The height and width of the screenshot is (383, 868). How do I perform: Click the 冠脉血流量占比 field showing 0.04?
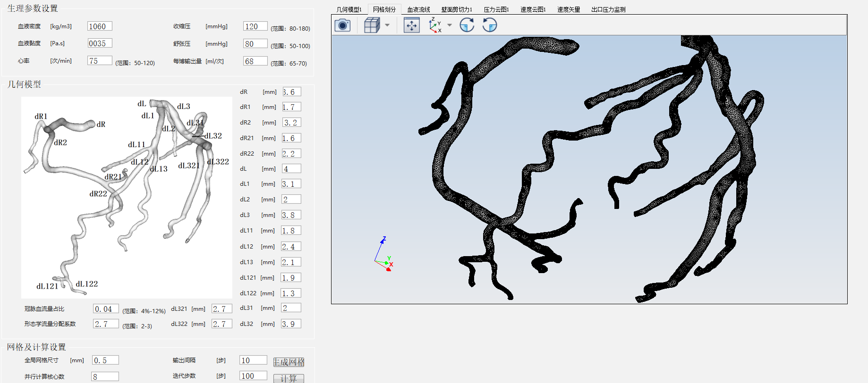coord(106,309)
